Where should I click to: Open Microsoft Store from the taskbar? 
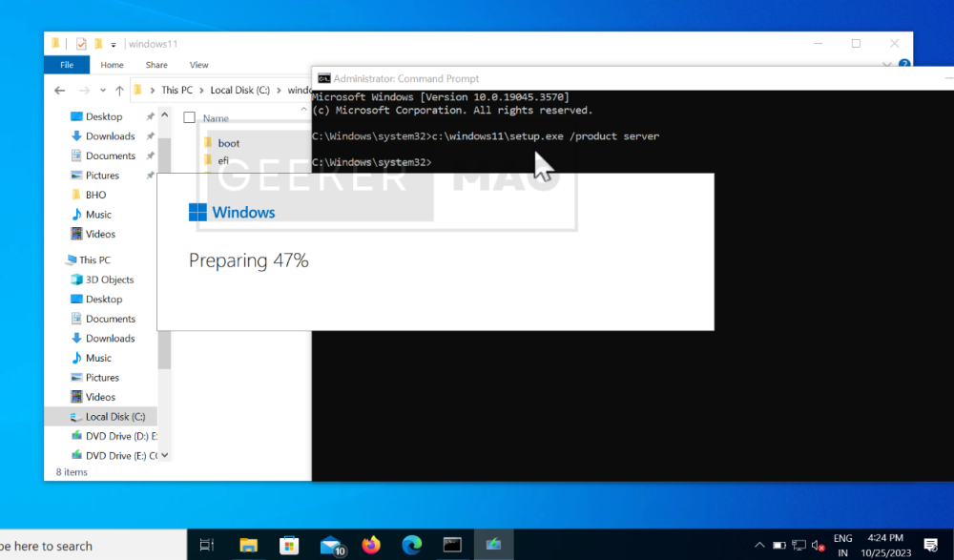coord(289,545)
